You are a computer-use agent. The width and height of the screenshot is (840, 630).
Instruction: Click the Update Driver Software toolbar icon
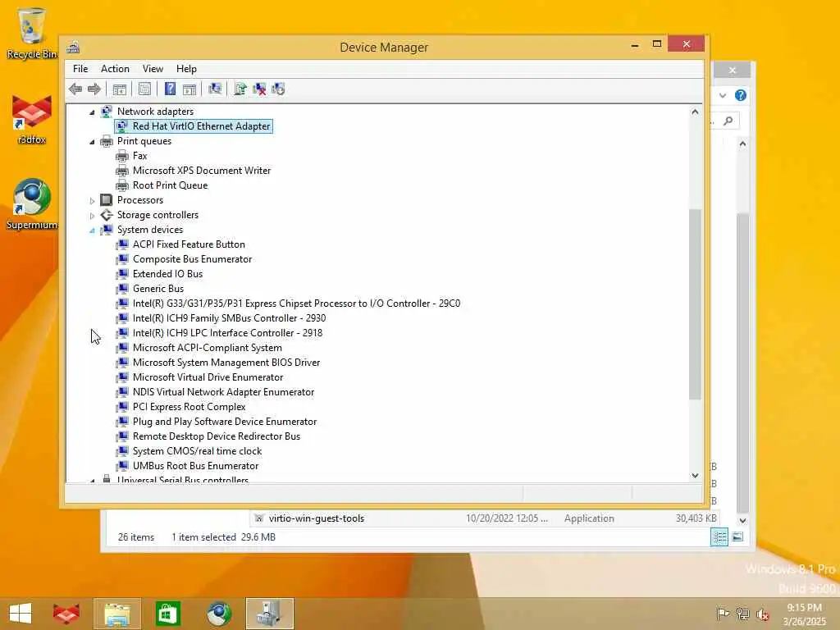point(240,89)
